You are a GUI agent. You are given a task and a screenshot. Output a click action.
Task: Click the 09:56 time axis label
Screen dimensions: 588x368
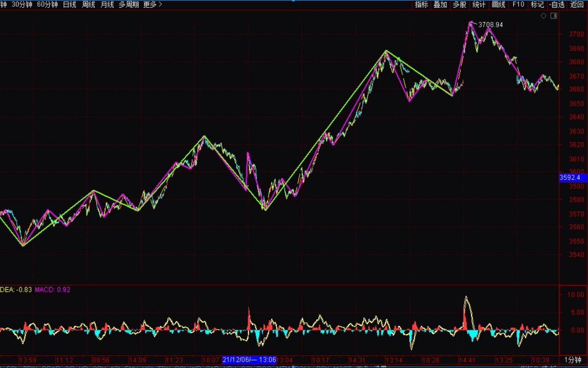pyautogui.click(x=101, y=360)
